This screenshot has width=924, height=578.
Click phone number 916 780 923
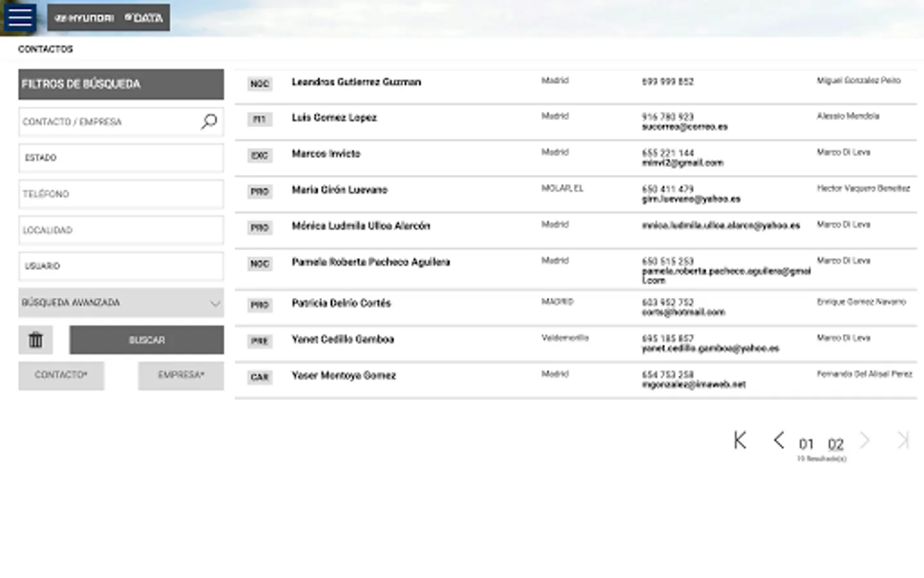click(667, 117)
